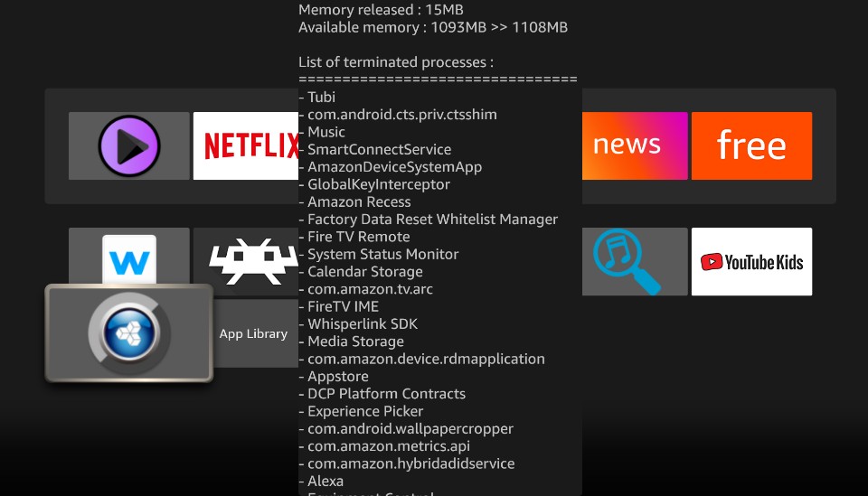
Task: Open the orange free app tile
Action: pyautogui.click(x=751, y=146)
